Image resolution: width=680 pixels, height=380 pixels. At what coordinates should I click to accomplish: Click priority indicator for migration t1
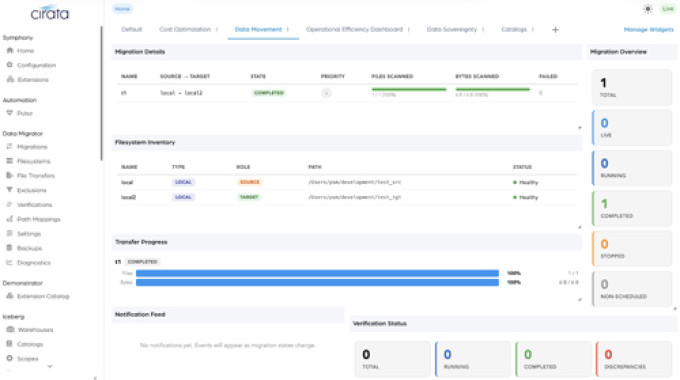pyautogui.click(x=327, y=93)
